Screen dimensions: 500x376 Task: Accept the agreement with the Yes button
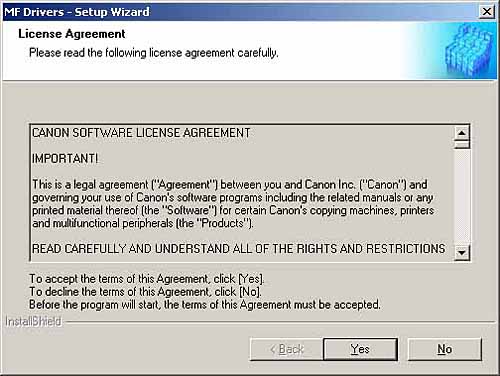tap(360, 349)
